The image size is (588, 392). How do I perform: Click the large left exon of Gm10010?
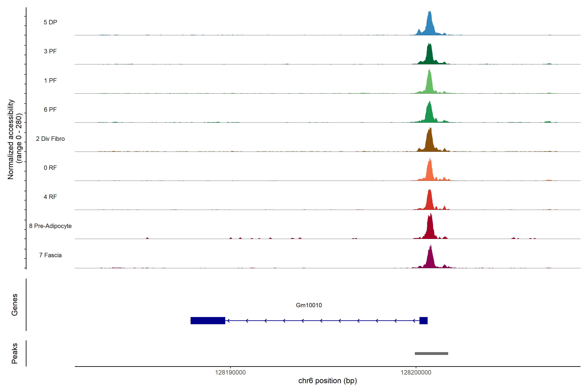(208, 320)
